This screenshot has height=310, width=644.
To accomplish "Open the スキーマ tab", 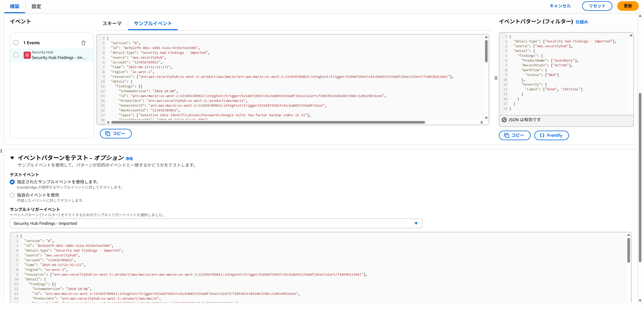I will [112, 23].
